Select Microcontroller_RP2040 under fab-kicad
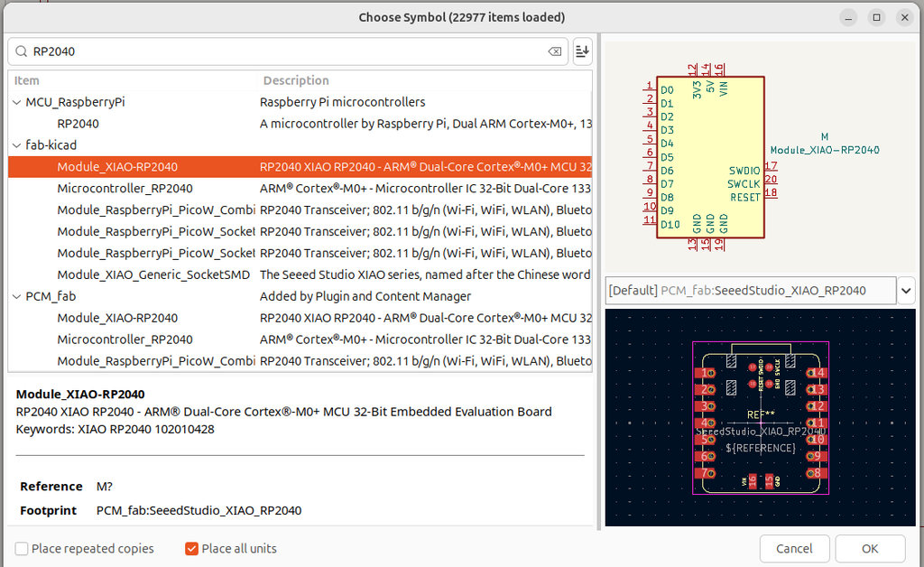The width and height of the screenshot is (924, 567). (300, 189)
